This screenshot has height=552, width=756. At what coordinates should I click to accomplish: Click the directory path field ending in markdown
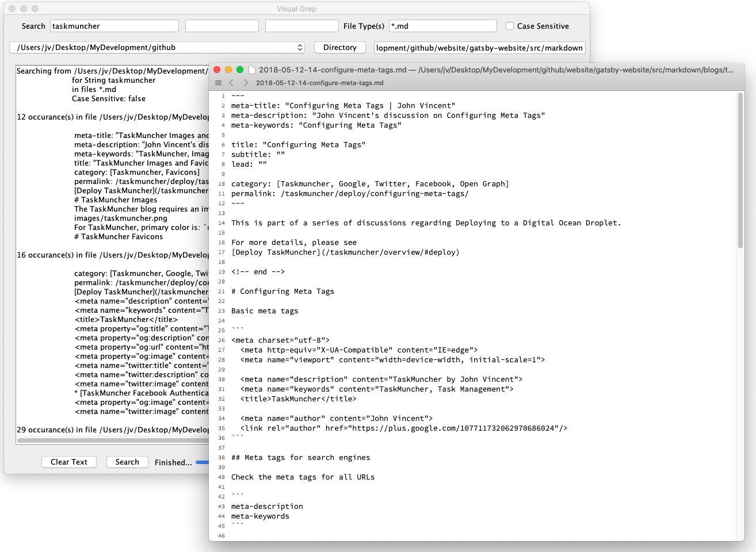[480, 48]
